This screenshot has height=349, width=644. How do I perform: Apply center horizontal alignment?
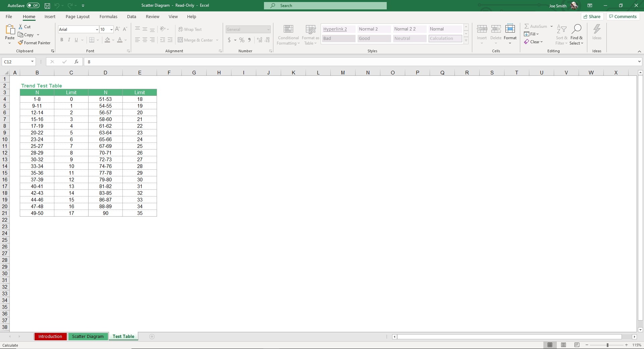(x=145, y=40)
